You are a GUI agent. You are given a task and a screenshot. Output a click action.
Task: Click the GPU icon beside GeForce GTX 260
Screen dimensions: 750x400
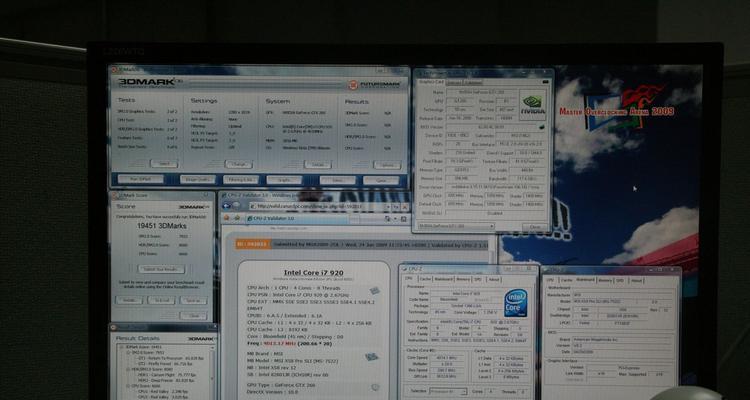click(x=375, y=387)
